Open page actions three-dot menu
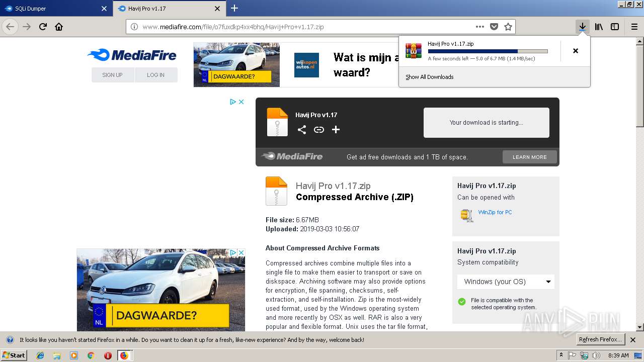This screenshot has height=362, width=644. point(480,27)
